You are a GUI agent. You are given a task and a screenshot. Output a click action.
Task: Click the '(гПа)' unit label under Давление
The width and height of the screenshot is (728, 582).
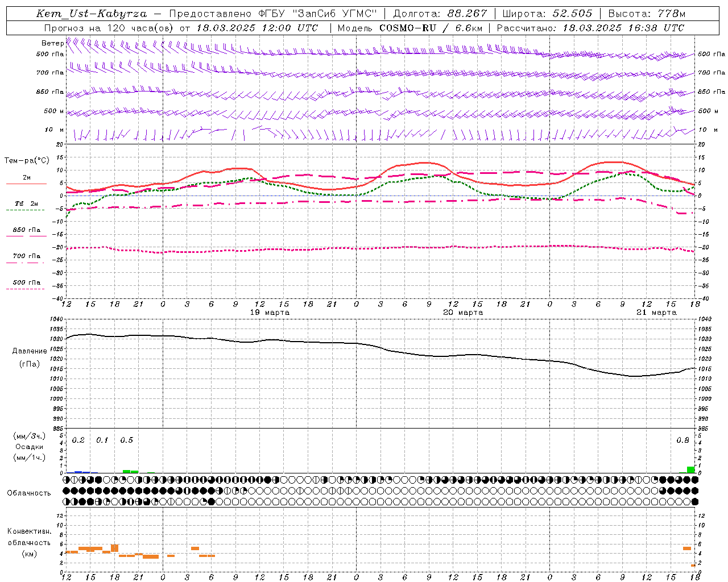click(x=30, y=364)
